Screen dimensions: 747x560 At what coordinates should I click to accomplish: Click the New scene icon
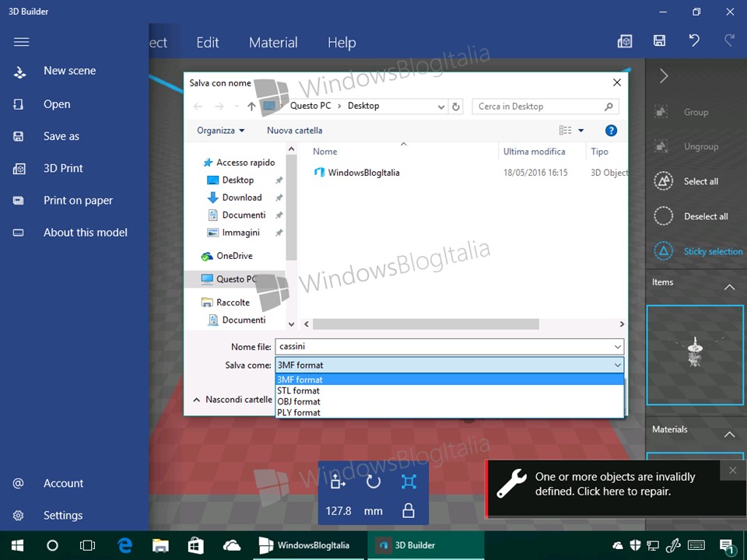19,72
